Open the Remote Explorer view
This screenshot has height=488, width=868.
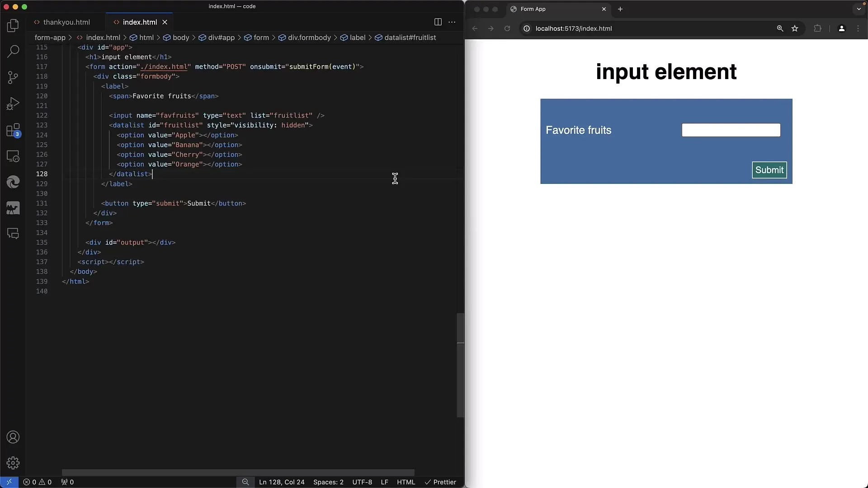[x=13, y=156]
